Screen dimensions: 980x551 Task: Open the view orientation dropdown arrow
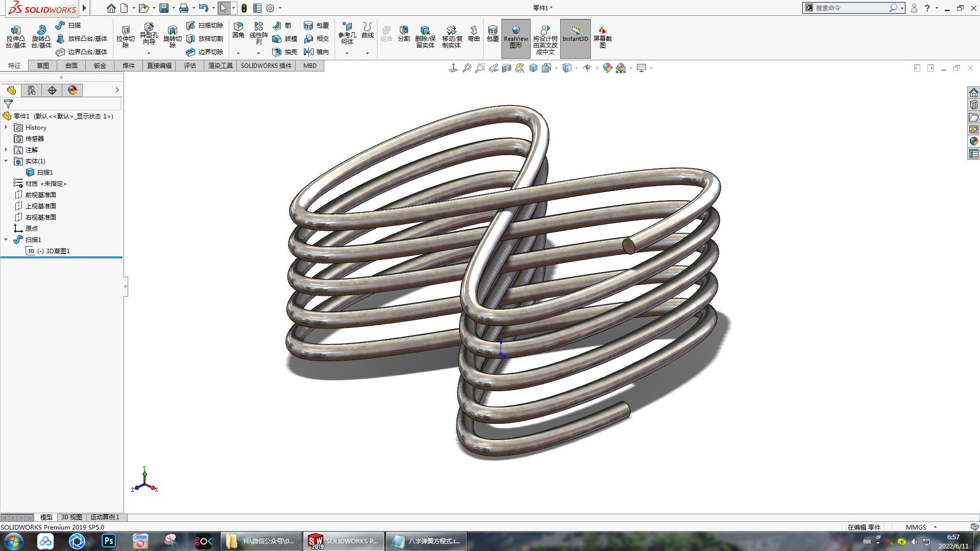click(x=556, y=68)
